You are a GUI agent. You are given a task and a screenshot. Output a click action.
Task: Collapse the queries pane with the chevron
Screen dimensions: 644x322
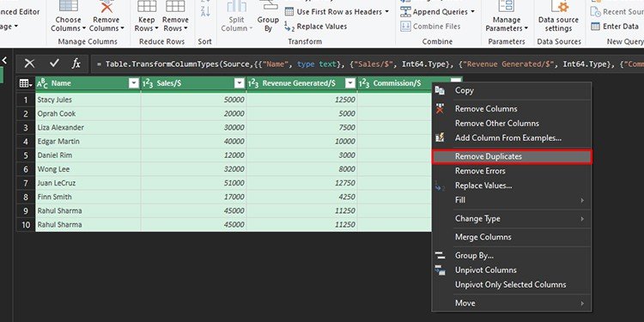(x=4, y=61)
